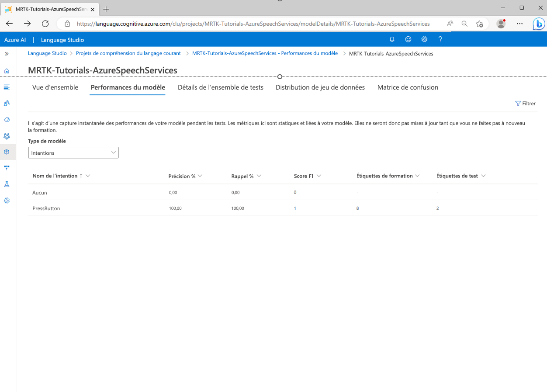This screenshot has width=547, height=392.
Task: Open Distribution de jeu de données tab
Action: click(x=320, y=87)
